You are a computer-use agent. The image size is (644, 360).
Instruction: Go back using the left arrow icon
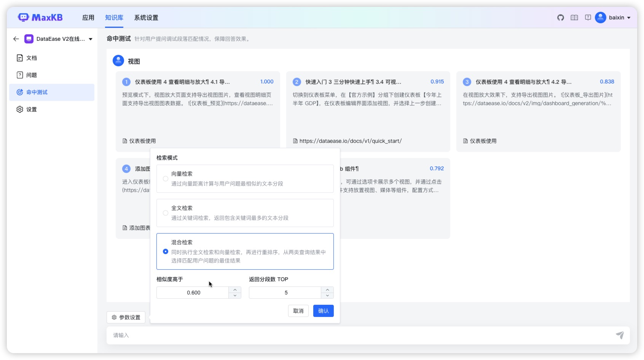(x=16, y=39)
